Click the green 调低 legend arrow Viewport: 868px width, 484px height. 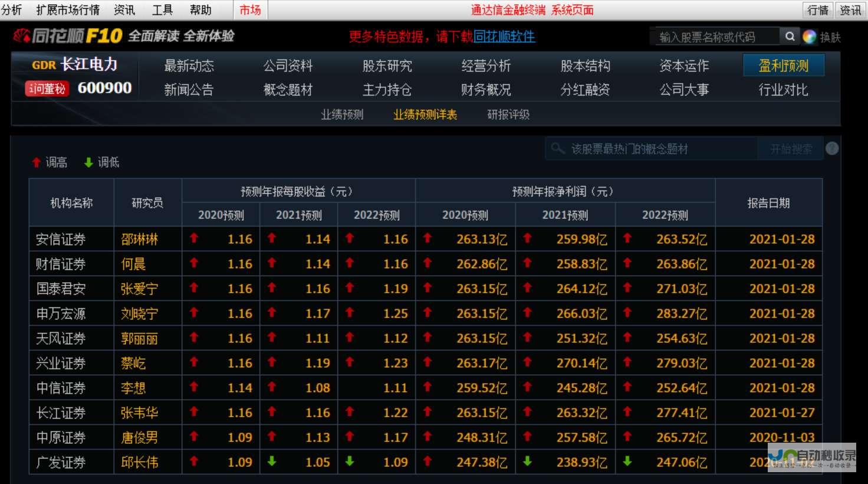pyautogui.click(x=88, y=162)
